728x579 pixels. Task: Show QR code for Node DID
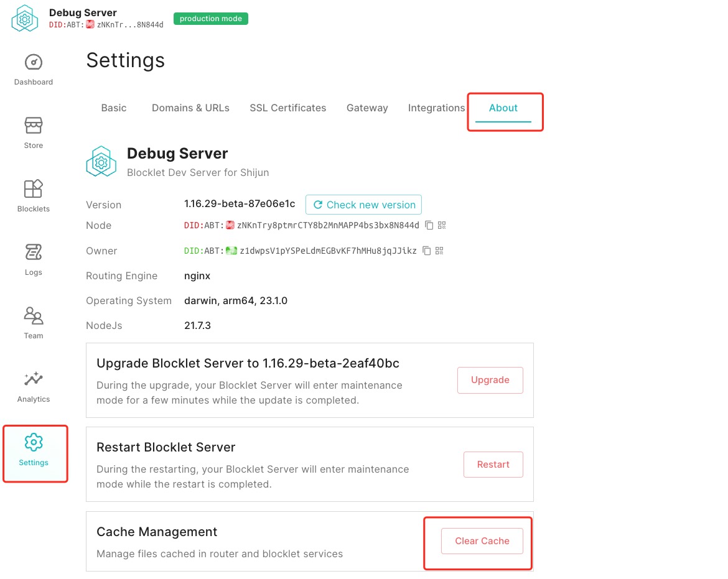(x=442, y=225)
